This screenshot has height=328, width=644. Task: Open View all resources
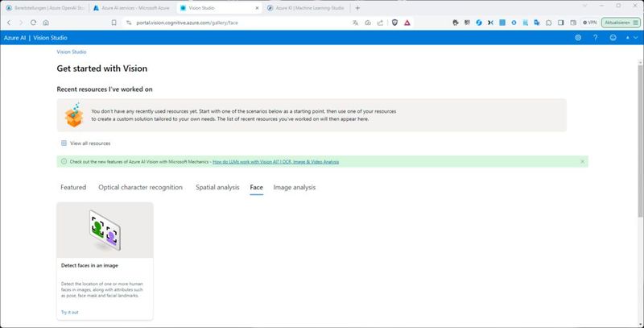(86, 143)
